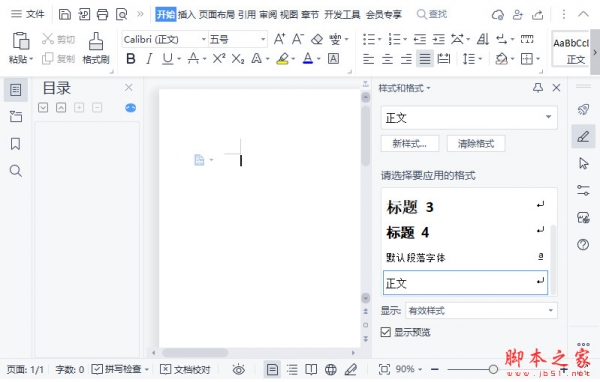The width and height of the screenshot is (600, 382).
Task: Toggle eye protection mode in status bar
Action: [239, 370]
